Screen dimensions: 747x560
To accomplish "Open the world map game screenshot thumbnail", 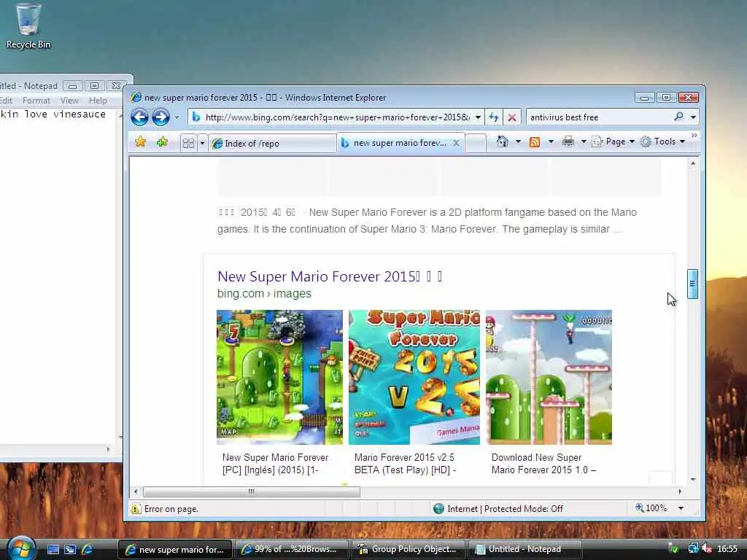I will click(279, 377).
